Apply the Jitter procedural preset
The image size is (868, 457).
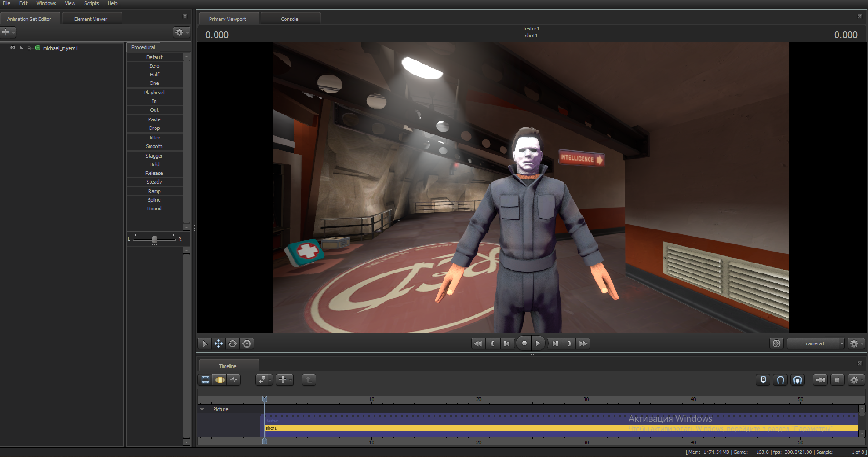point(155,138)
